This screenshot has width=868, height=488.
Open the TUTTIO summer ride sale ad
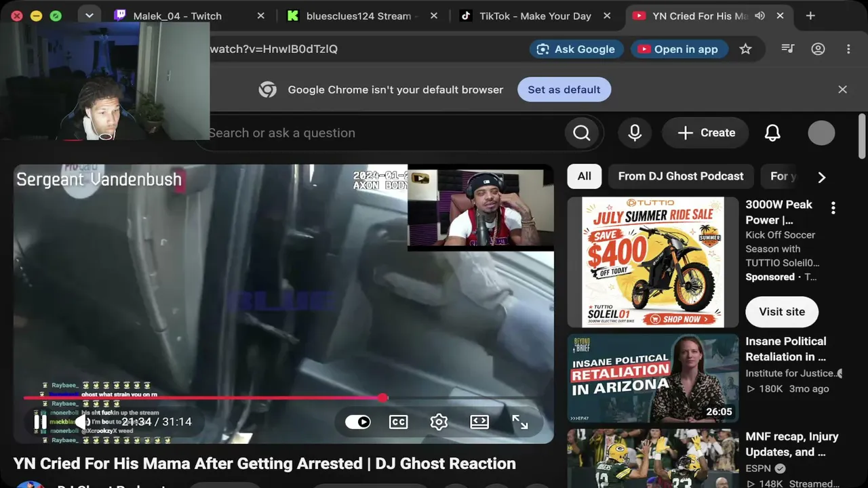point(653,262)
